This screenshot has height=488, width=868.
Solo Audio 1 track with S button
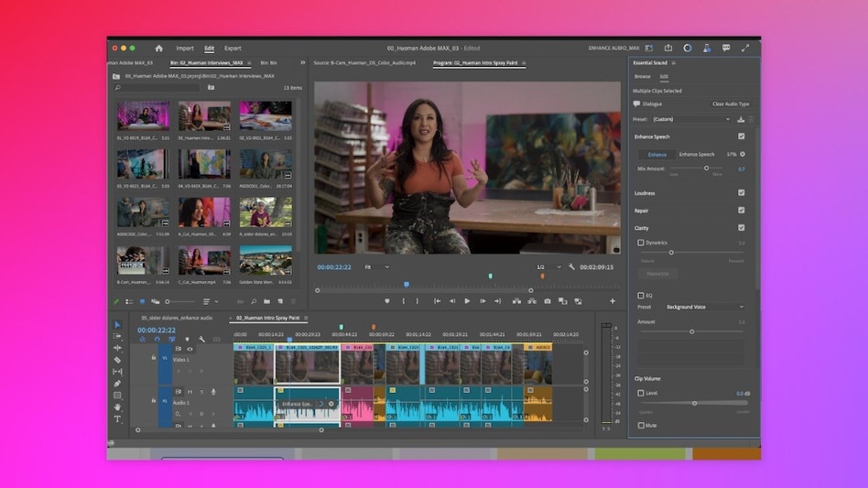click(x=201, y=392)
